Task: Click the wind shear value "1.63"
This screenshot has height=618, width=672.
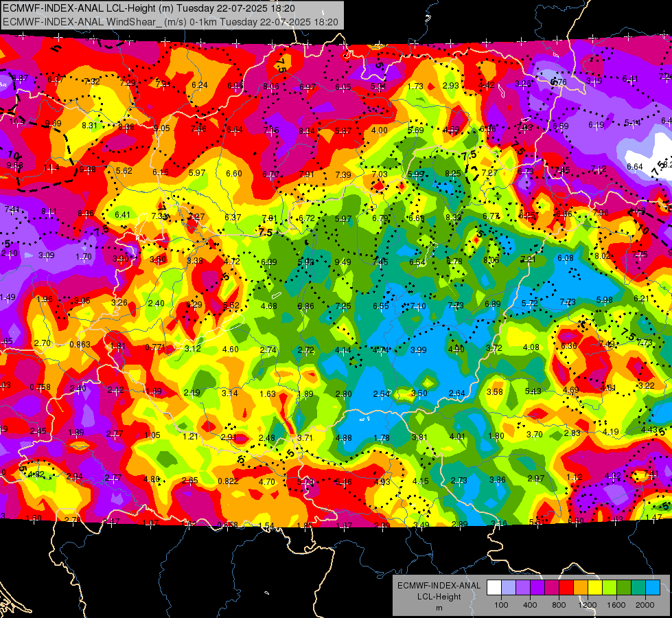Action: click(268, 393)
